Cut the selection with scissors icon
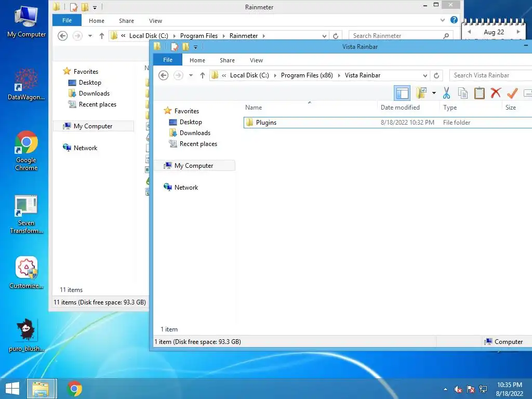The height and width of the screenshot is (399, 532). [446, 92]
